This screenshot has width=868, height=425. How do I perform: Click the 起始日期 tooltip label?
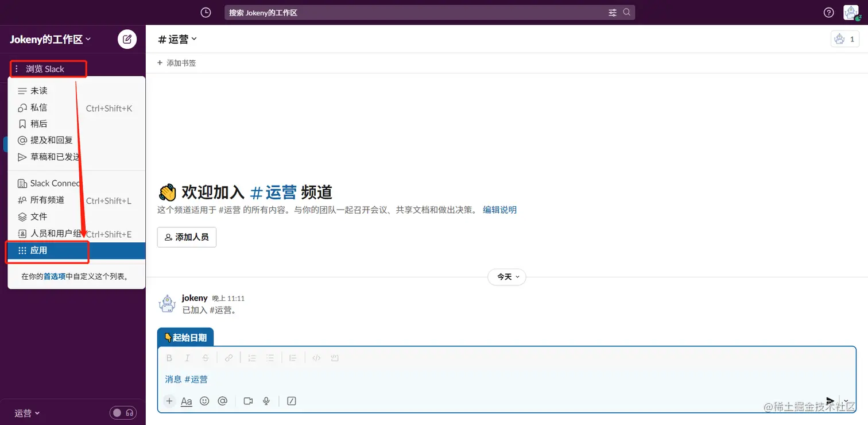pyautogui.click(x=185, y=338)
